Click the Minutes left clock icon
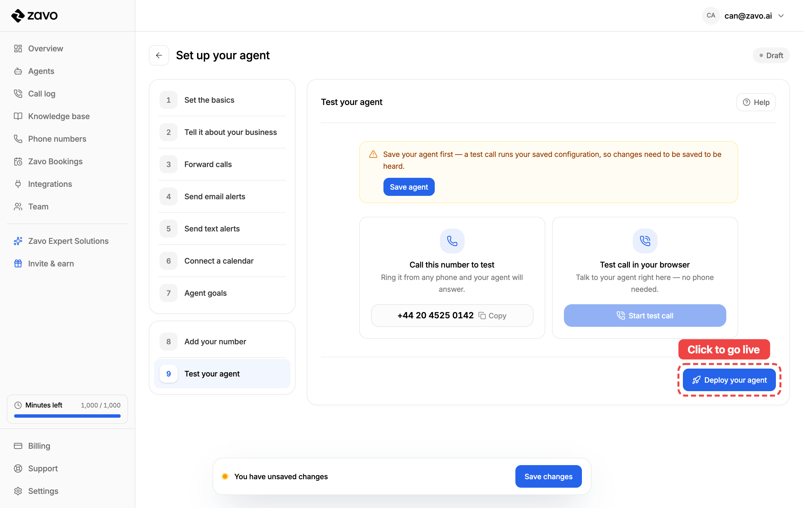 (18, 405)
